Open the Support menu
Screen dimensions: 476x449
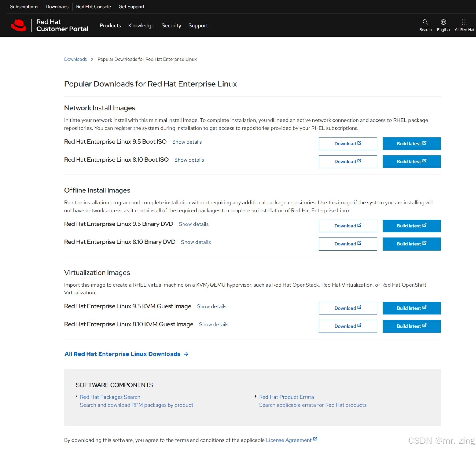tap(198, 25)
